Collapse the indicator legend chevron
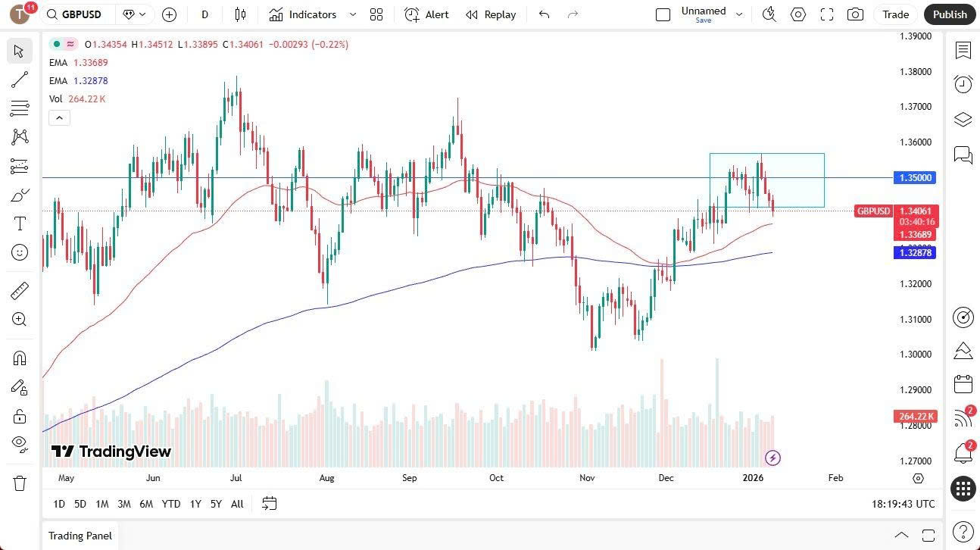980x550 pixels. (x=59, y=117)
